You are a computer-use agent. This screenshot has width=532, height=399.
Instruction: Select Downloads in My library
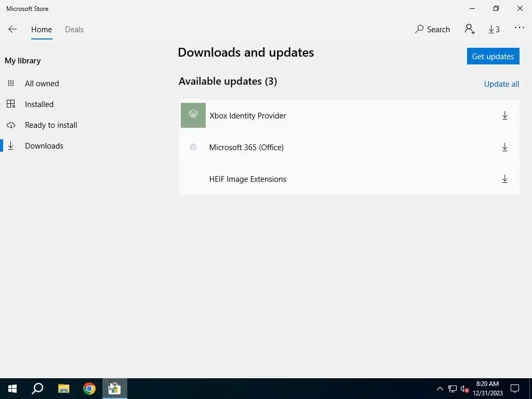pyautogui.click(x=44, y=146)
